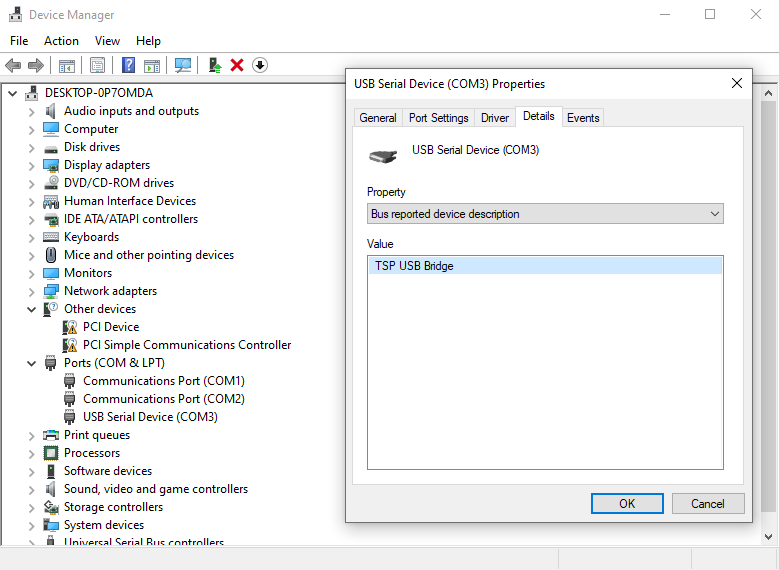779x570 pixels.
Task: Click the Keyboards icon
Action: (x=51, y=237)
